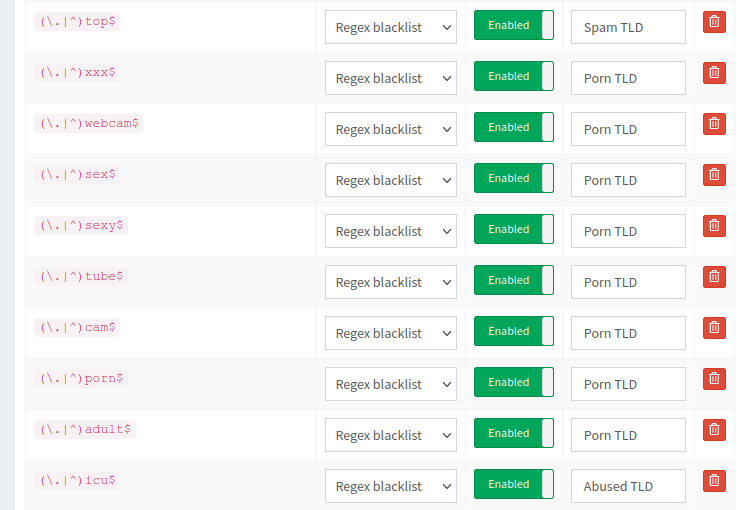Open type dropdown for adult$ row
This screenshot has width=742, height=510.
pyautogui.click(x=391, y=436)
